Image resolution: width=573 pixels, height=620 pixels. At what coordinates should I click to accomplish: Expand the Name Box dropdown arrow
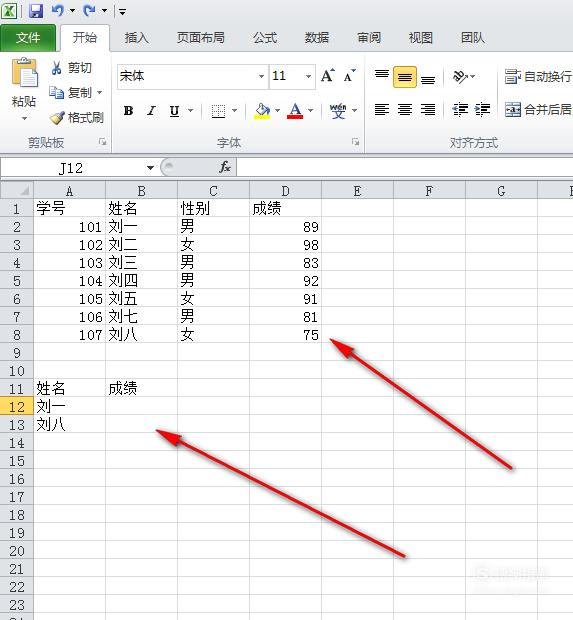[150, 168]
